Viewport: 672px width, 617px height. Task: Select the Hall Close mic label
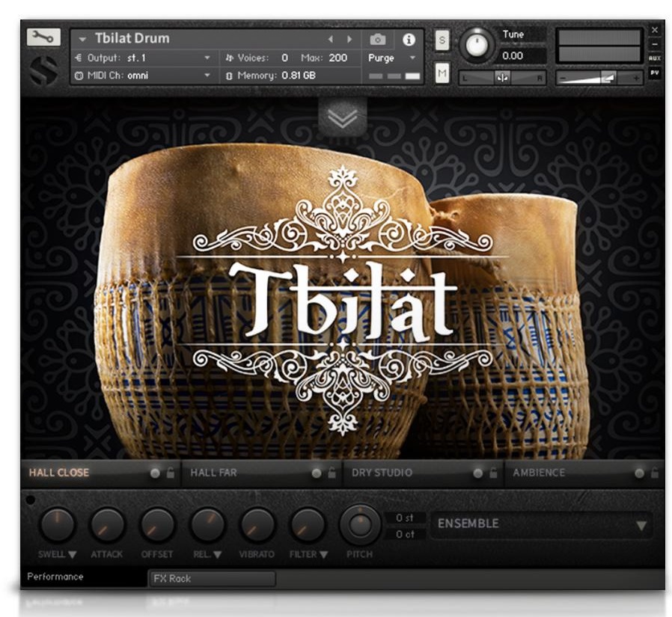[x=59, y=473]
